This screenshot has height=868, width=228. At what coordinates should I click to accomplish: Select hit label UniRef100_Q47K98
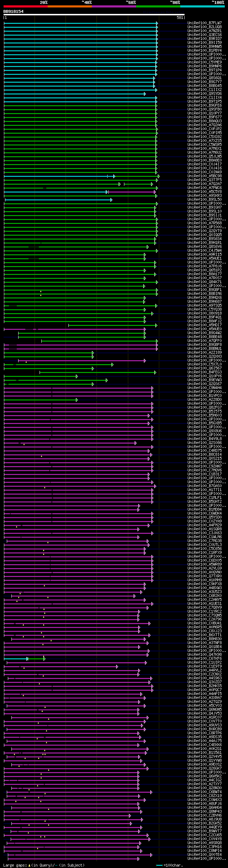tap(204, 654)
